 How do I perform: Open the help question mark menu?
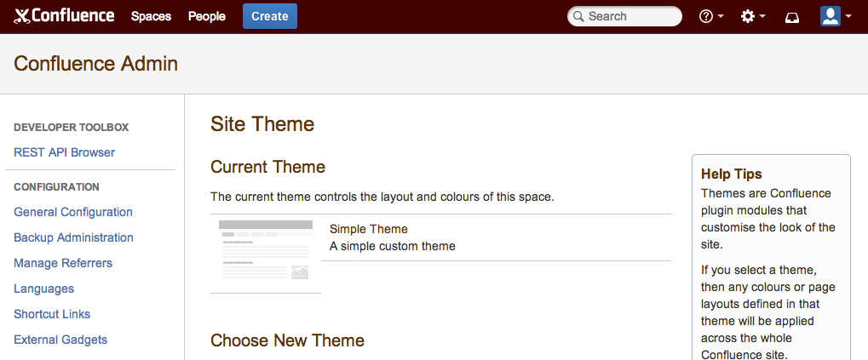coord(705,16)
